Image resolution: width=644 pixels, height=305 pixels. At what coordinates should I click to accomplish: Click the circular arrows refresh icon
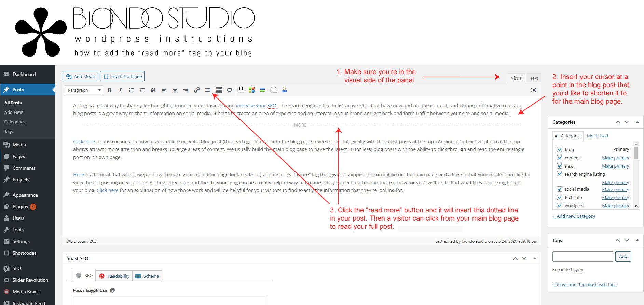point(230,90)
